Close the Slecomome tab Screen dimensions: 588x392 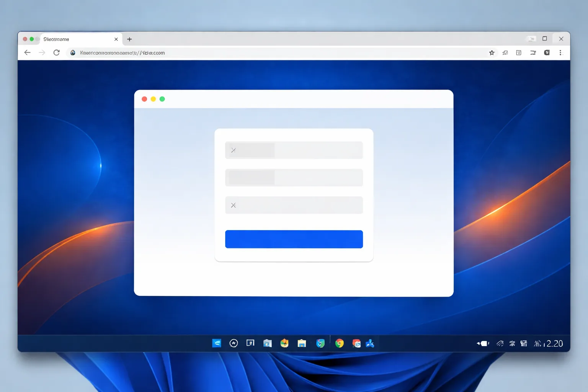pos(116,39)
